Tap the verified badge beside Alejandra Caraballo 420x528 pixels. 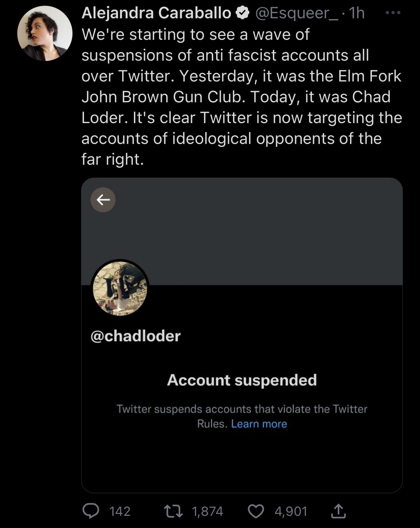coord(243,13)
